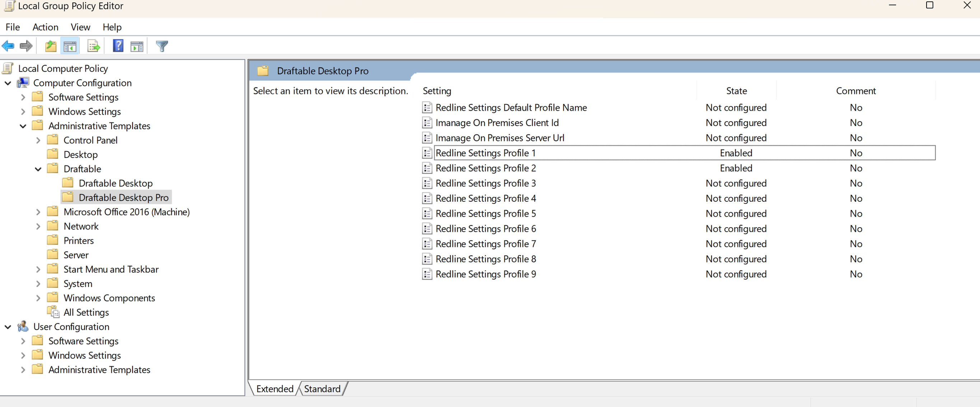Click folder icon beside Server
This screenshot has height=407, width=980.
coord(53,254)
